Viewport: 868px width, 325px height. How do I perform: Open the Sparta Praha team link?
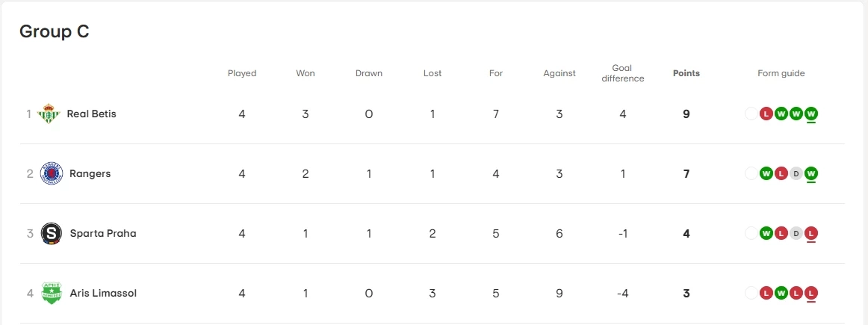click(103, 234)
